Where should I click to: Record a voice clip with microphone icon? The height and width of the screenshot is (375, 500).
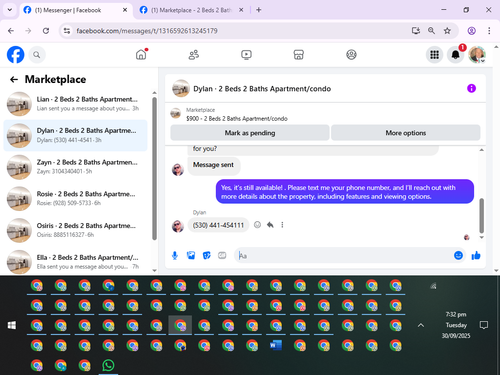[x=175, y=256]
